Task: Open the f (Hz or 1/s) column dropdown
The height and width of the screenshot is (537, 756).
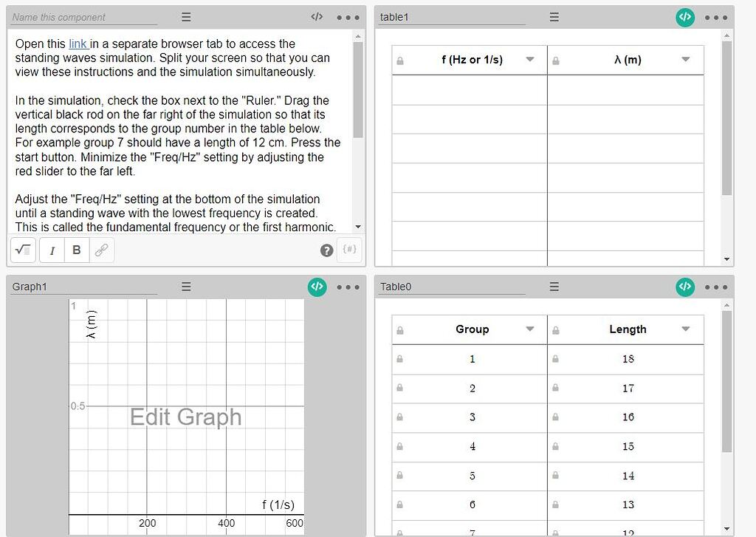Action: click(530, 60)
